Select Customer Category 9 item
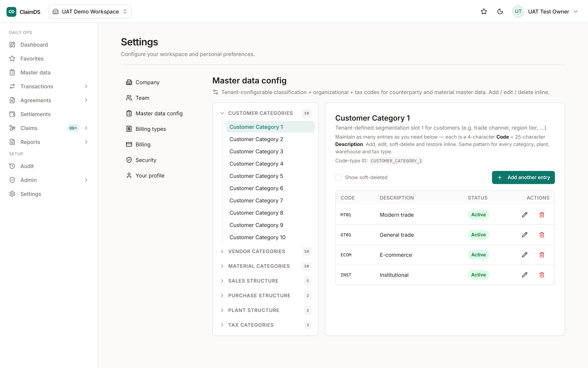The height and width of the screenshot is (368, 588). coord(270,225)
